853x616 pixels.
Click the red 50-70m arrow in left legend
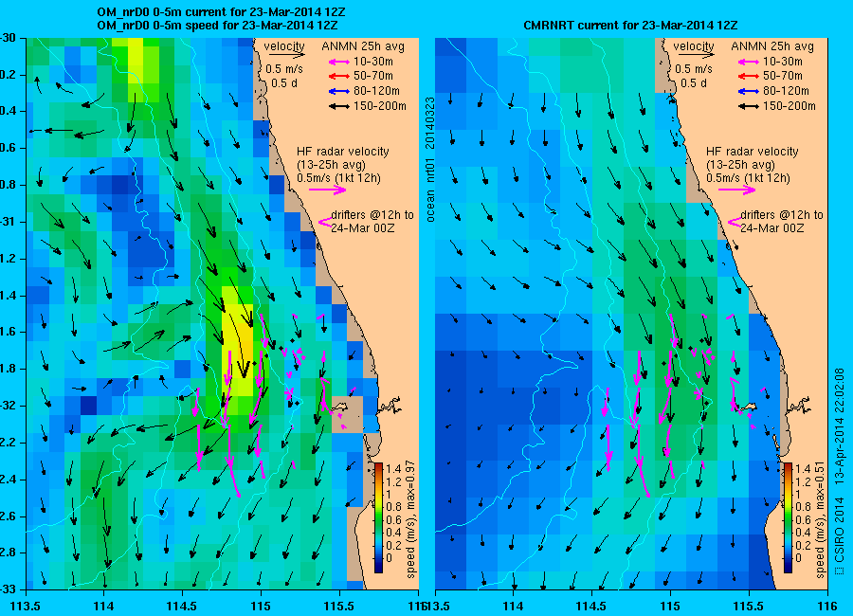[x=339, y=77]
